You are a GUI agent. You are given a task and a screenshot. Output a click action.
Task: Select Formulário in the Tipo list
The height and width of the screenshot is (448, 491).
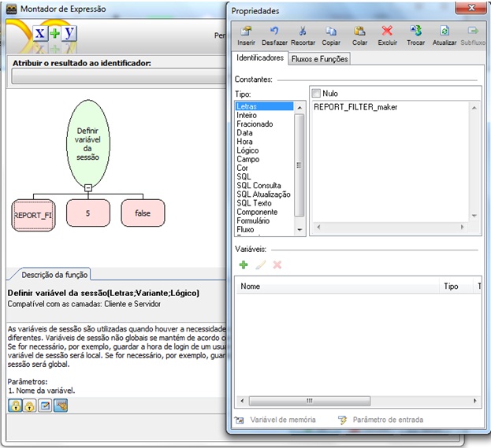click(x=264, y=220)
